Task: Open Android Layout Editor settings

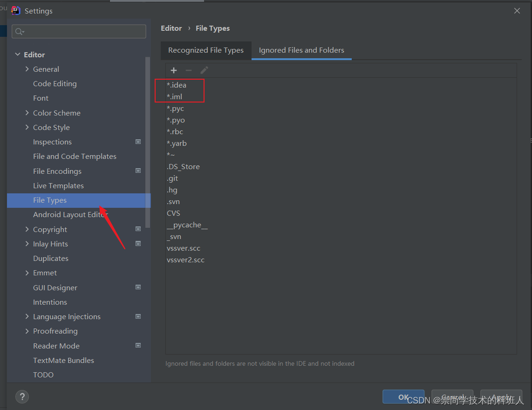Action: (70, 214)
